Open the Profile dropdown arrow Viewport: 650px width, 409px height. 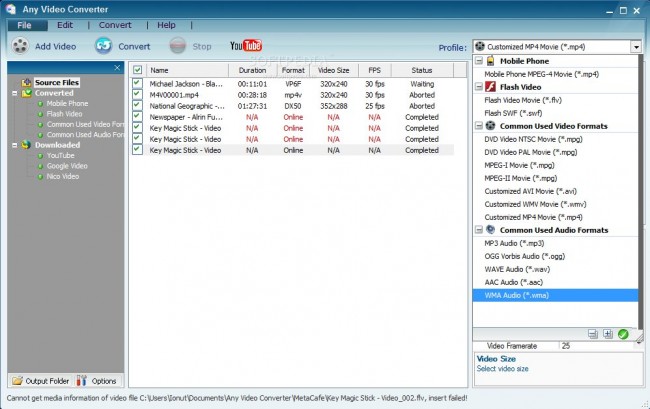coord(635,47)
